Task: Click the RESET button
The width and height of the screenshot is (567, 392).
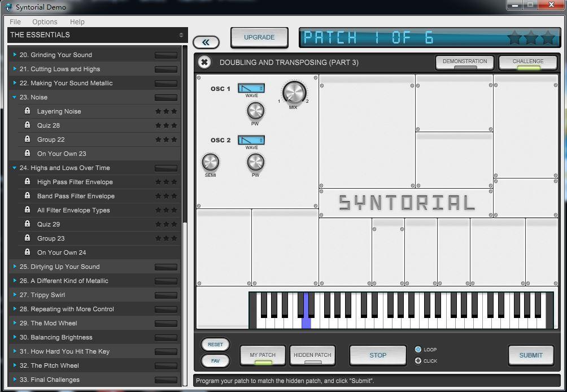Action: (x=215, y=344)
